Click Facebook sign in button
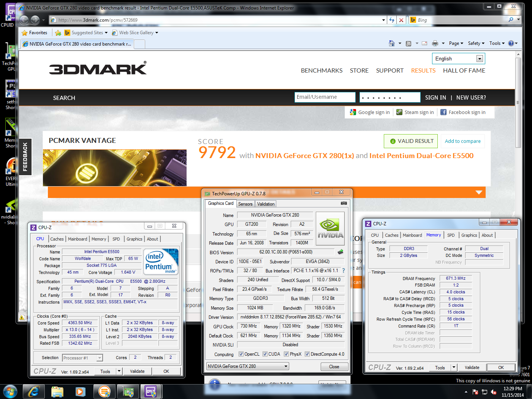 click(x=463, y=112)
